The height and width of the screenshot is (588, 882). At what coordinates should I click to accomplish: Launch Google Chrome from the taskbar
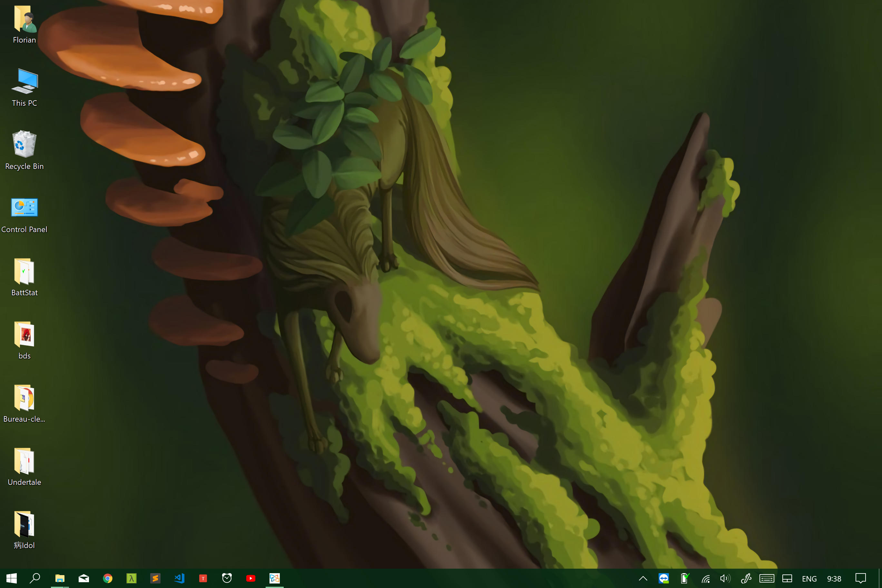(x=108, y=578)
